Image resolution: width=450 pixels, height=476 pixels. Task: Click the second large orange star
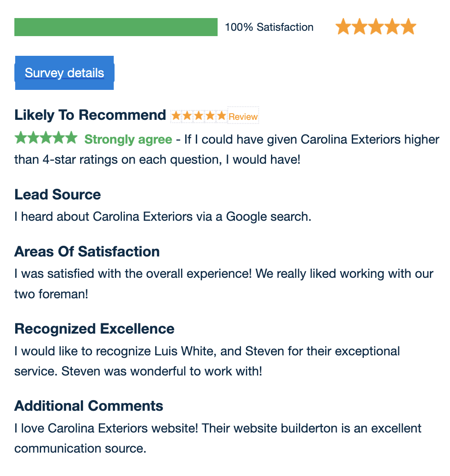click(x=360, y=26)
